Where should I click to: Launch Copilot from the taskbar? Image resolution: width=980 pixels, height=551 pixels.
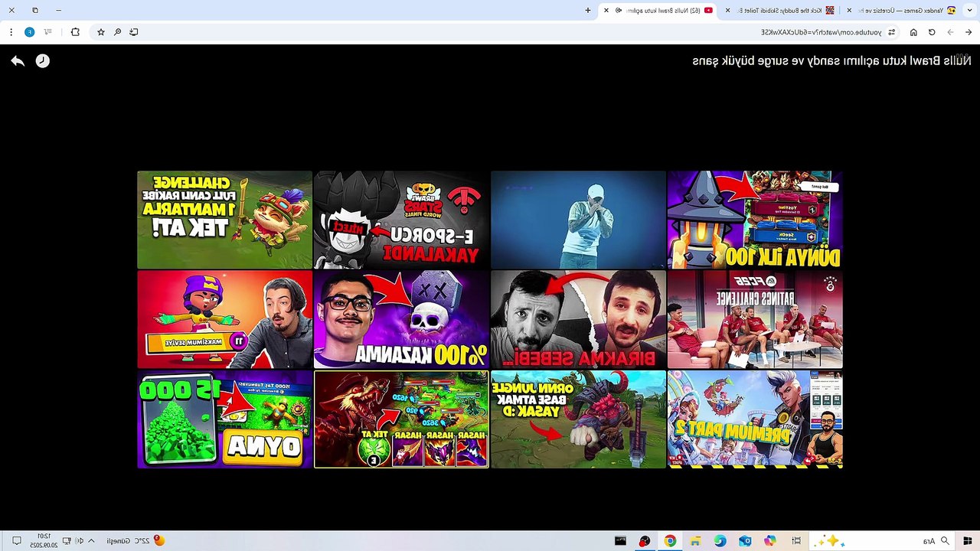point(770,541)
